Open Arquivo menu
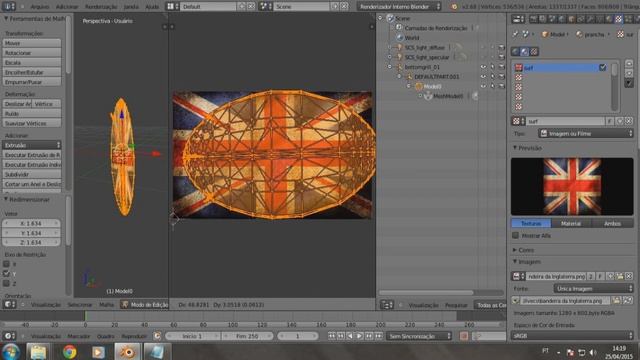Screen dimensions: 640x360 click(x=40, y=7)
